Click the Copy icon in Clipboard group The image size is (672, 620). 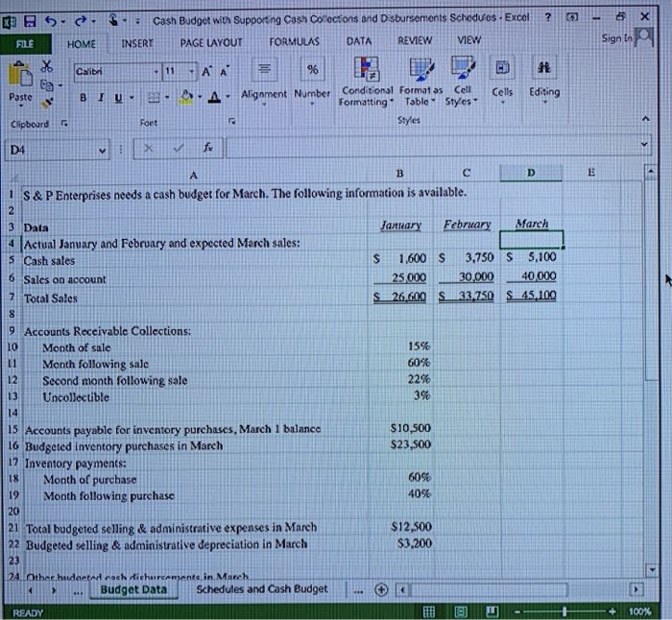(x=46, y=85)
